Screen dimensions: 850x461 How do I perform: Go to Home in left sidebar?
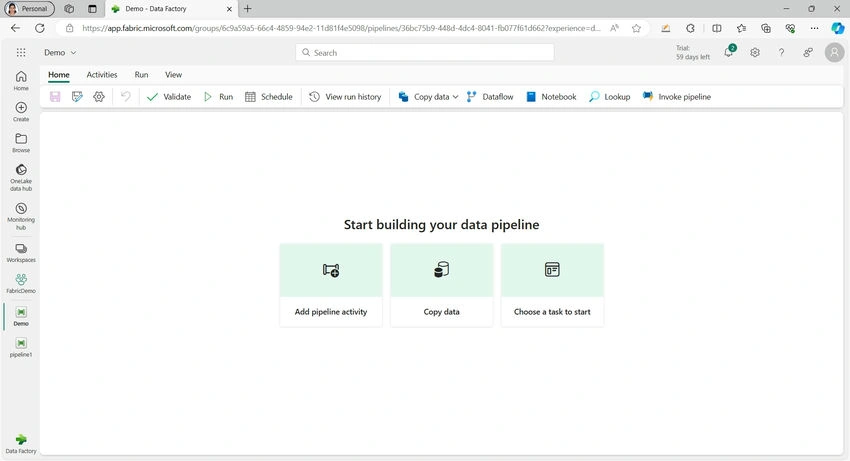pos(21,80)
